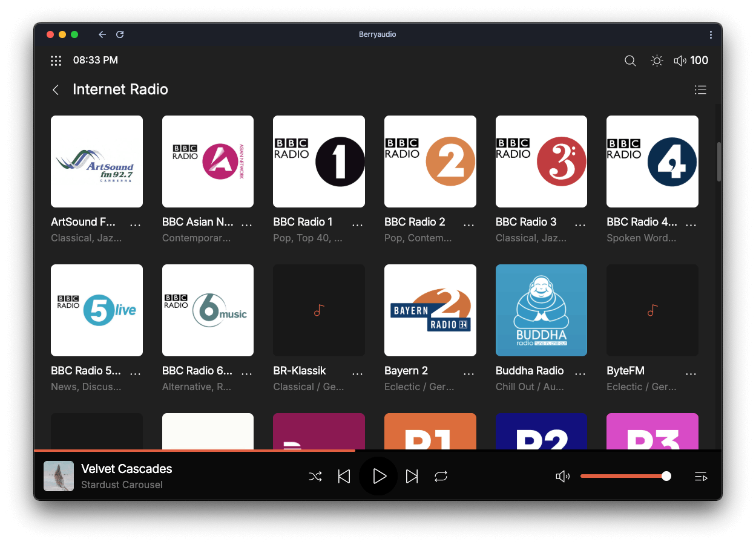Image resolution: width=756 pixels, height=545 pixels.
Task: Select the Bayern 2 station thumbnail
Action: (430, 310)
